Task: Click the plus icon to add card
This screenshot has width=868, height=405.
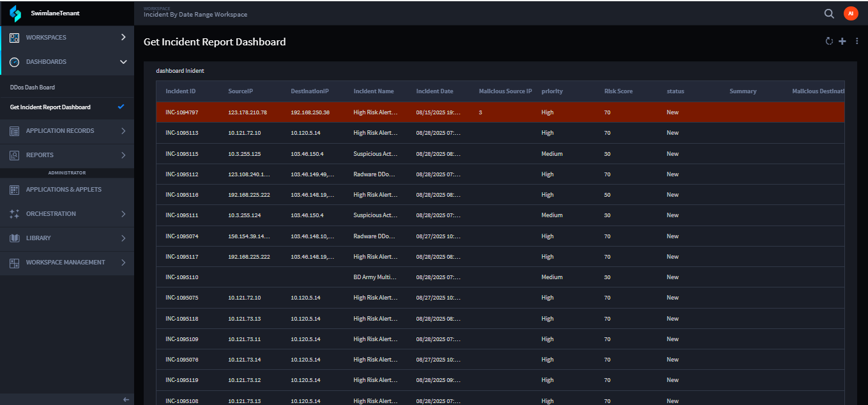Action: [x=842, y=42]
